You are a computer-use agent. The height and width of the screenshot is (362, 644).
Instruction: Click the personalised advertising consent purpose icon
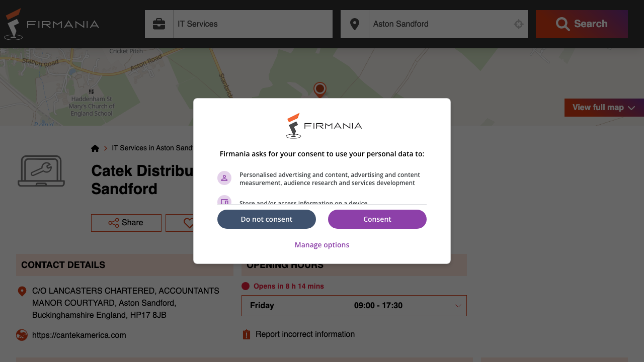pos(224,178)
